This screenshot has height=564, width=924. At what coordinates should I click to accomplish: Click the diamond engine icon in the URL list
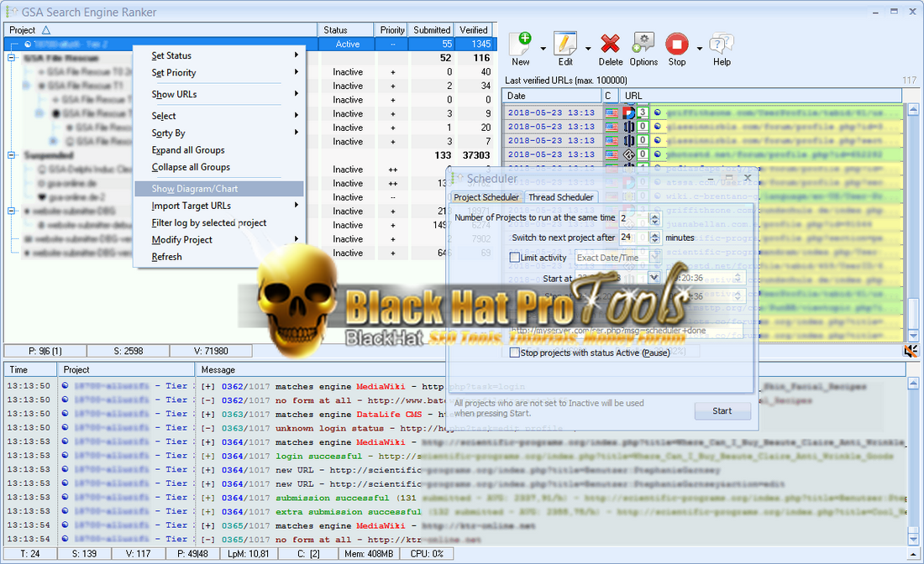629,154
